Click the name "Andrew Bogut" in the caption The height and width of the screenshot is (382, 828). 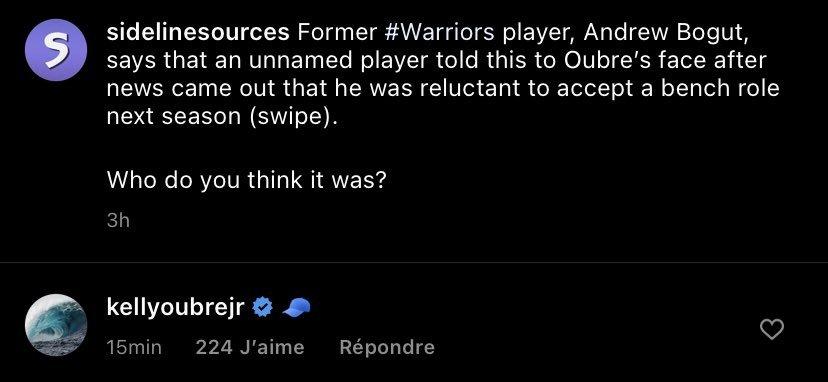666,34
